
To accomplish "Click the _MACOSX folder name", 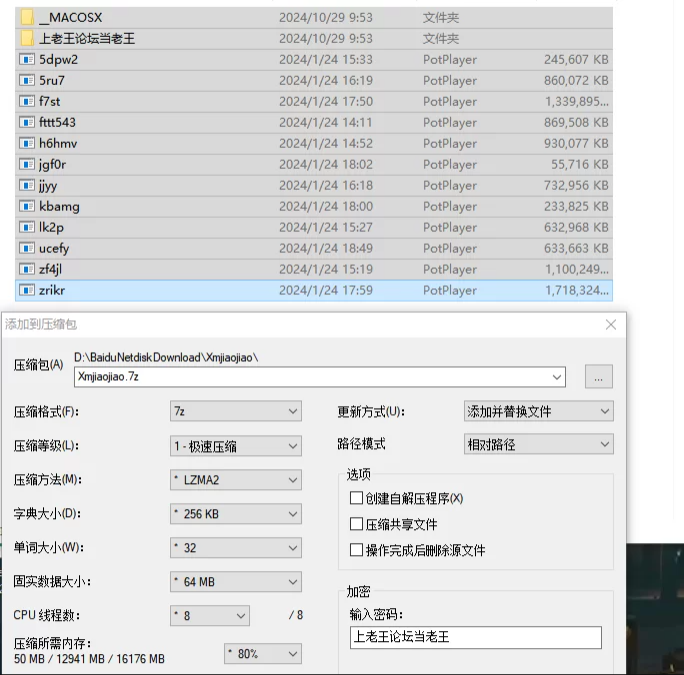I will click(x=71, y=17).
